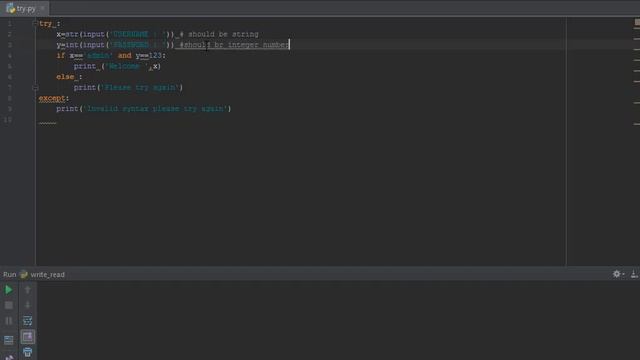Click the underlined 'except:' keyword
640x360 pixels.
coord(53,98)
